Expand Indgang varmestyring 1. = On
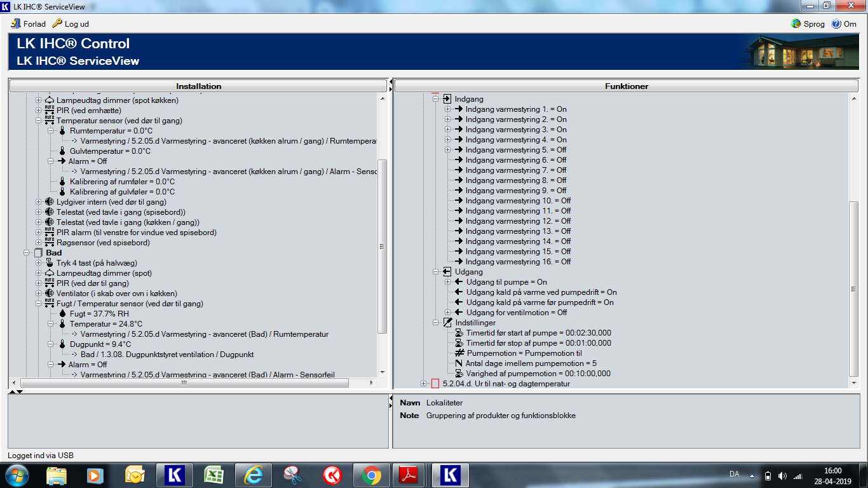This screenshot has width=868, height=488. [x=447, y=109]
